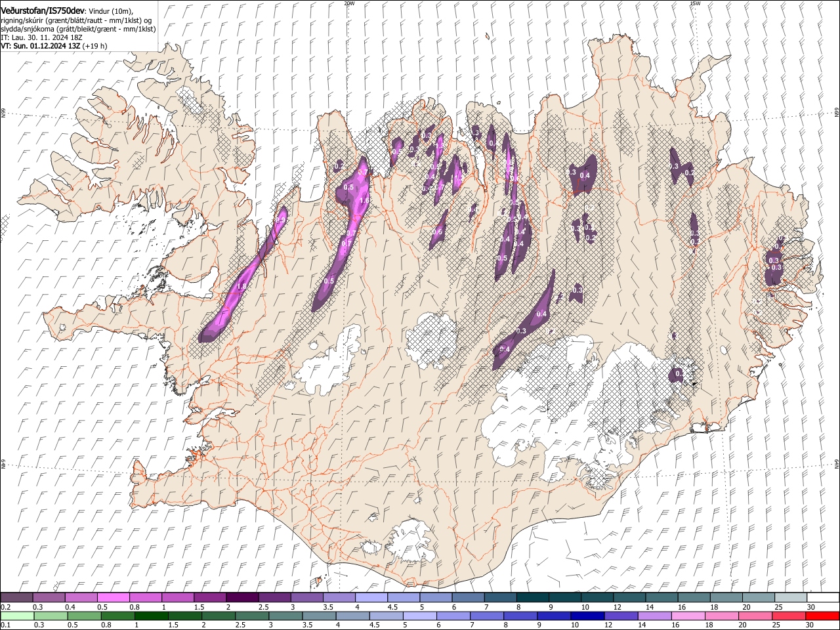
Task: Pick the top-row snow swatch starting at 3
Action: click(306, 598)
